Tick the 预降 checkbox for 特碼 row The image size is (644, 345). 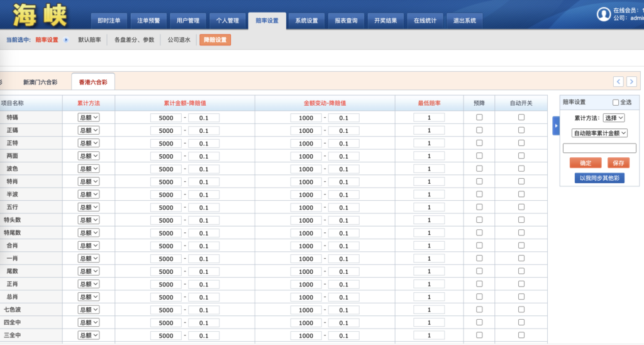(479, 117)
